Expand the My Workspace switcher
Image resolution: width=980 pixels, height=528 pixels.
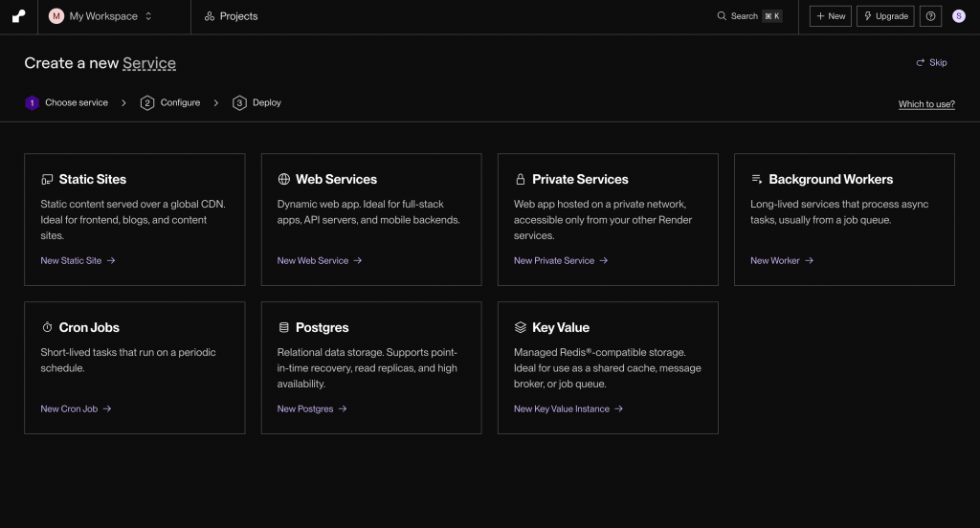100,16
